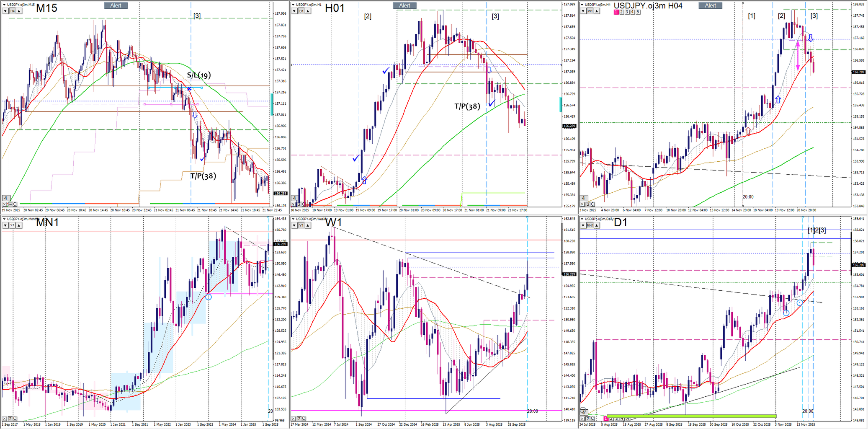The image size is (868, 429).
Task: Open the triangle menu beside USDJPY.oj3m,Weekly title
Action: [x=293, y=219]
